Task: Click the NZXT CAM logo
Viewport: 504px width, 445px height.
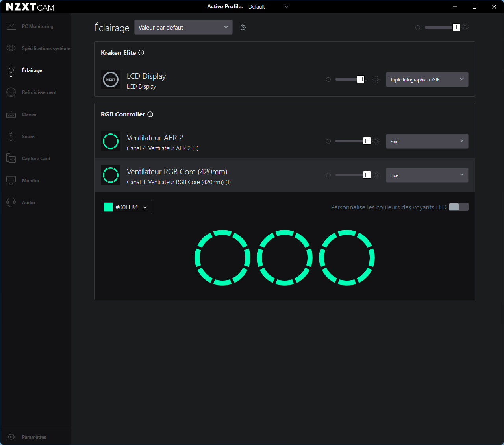Action: point(30,7)
